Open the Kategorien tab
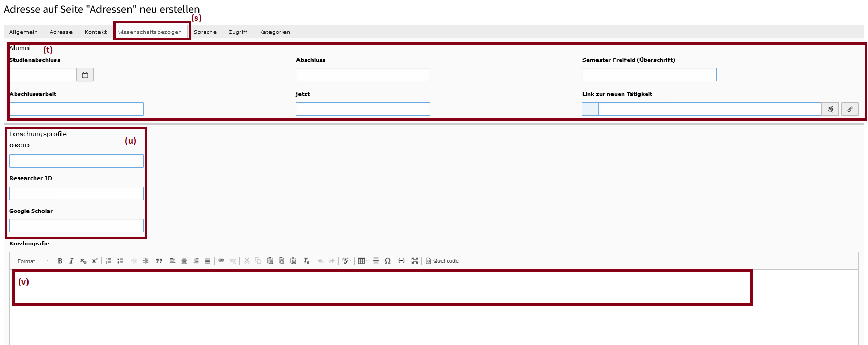 274,32
